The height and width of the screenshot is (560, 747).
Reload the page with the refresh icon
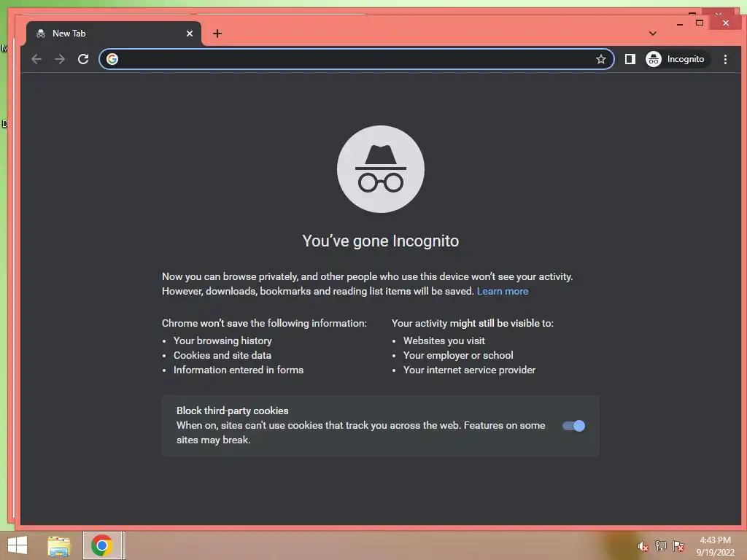pos(83,59)
